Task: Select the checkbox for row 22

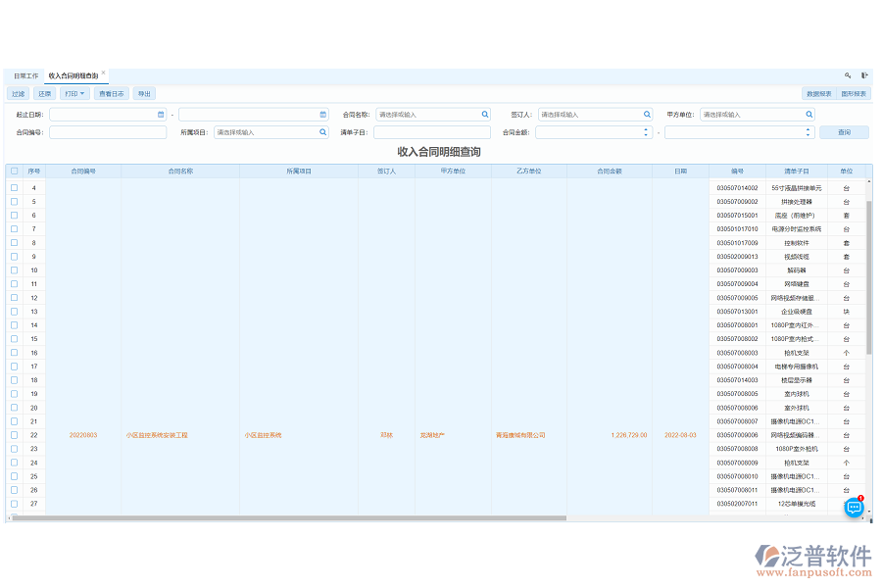Action: click(x=14, y=435)
